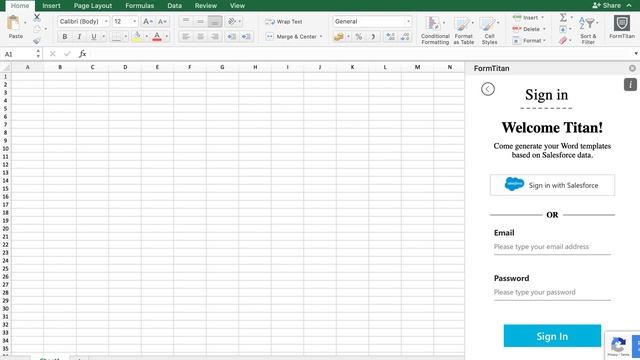Open the Paste options dropdown arrow
This screenshot has width=640, height=360.
click(25, 23)
